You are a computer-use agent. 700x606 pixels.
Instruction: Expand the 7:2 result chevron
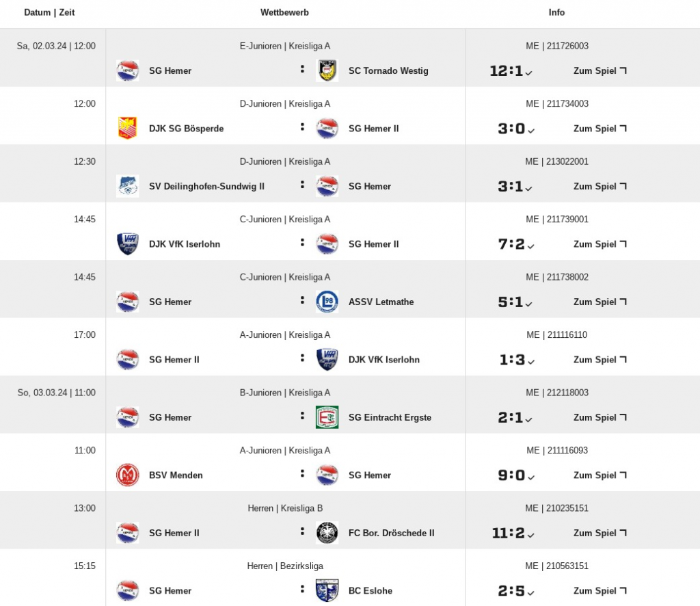point(530,246)
